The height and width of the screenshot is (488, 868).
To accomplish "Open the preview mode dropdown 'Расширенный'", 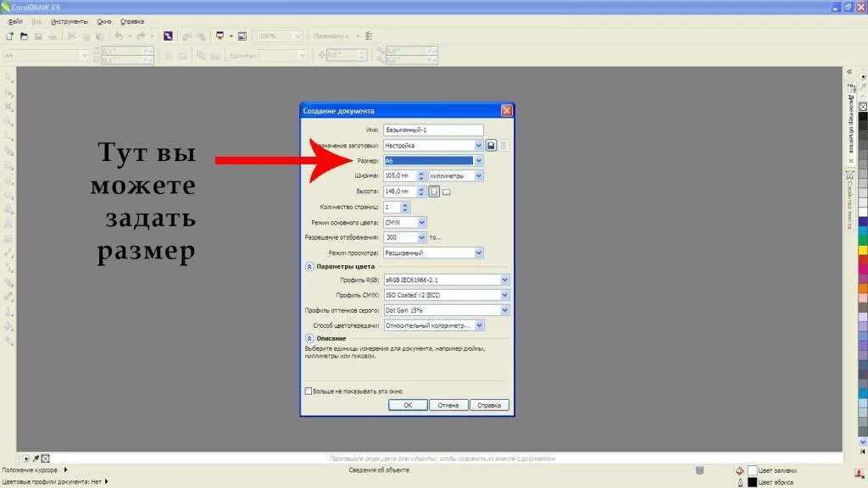I will 478,252.
